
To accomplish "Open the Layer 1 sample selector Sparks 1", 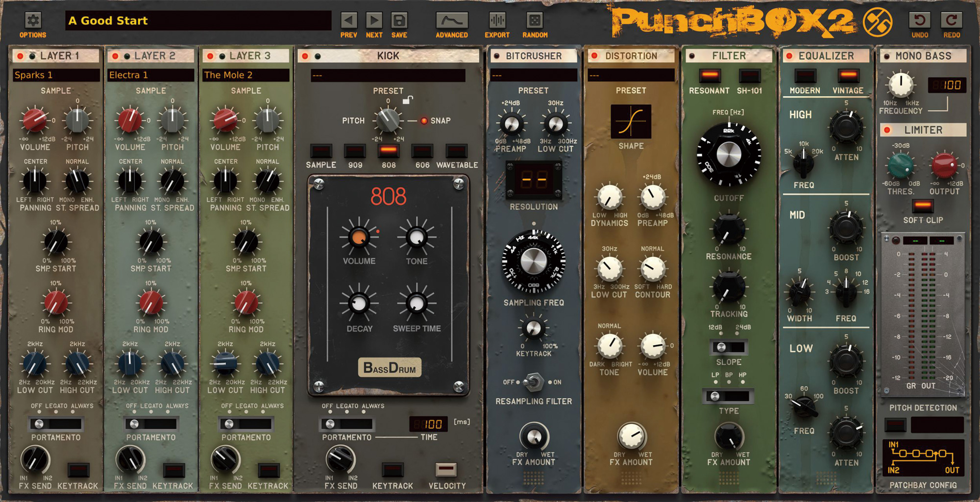I will [x=55, y=75].
